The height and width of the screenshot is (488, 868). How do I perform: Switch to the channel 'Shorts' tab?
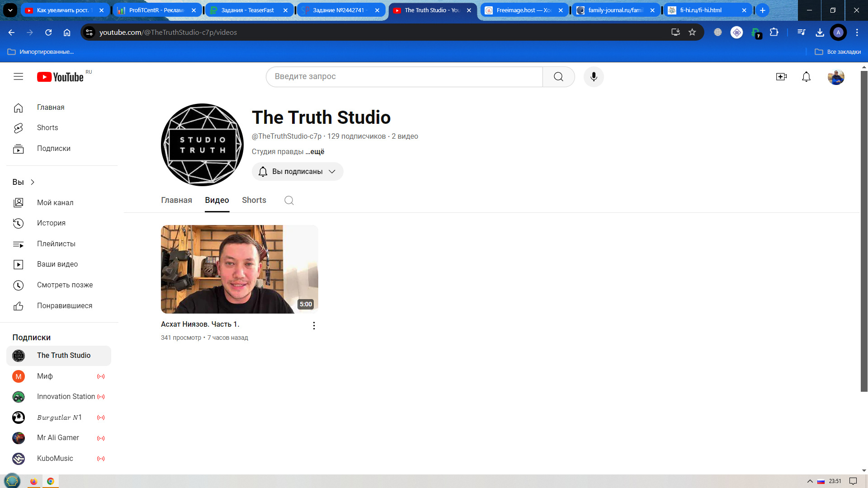[x=254, y=200]
